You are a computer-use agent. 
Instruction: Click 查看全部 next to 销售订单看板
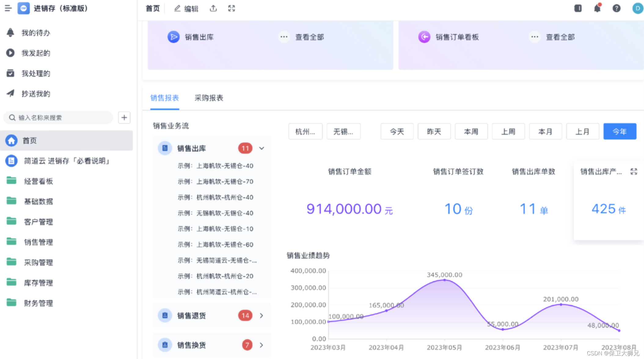560,37
